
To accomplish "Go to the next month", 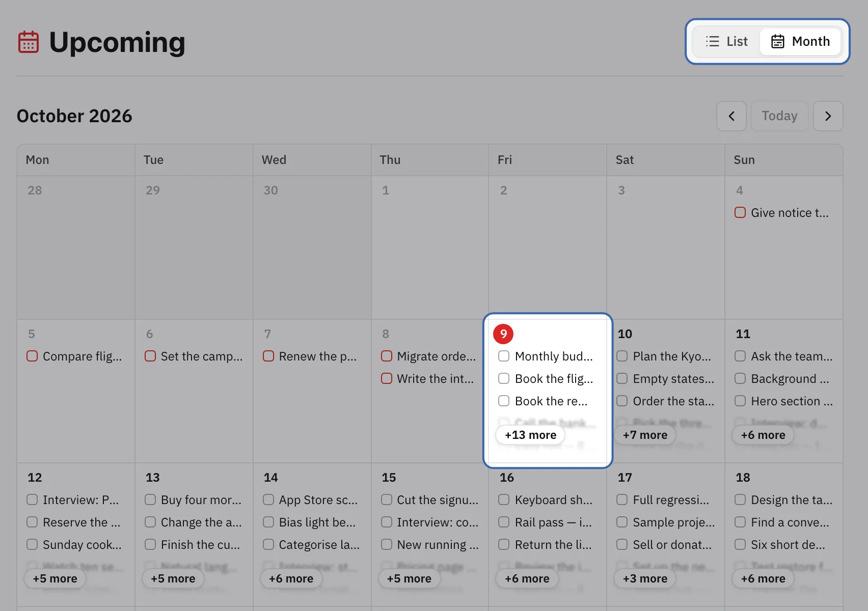I will click(x=828, y=116).
